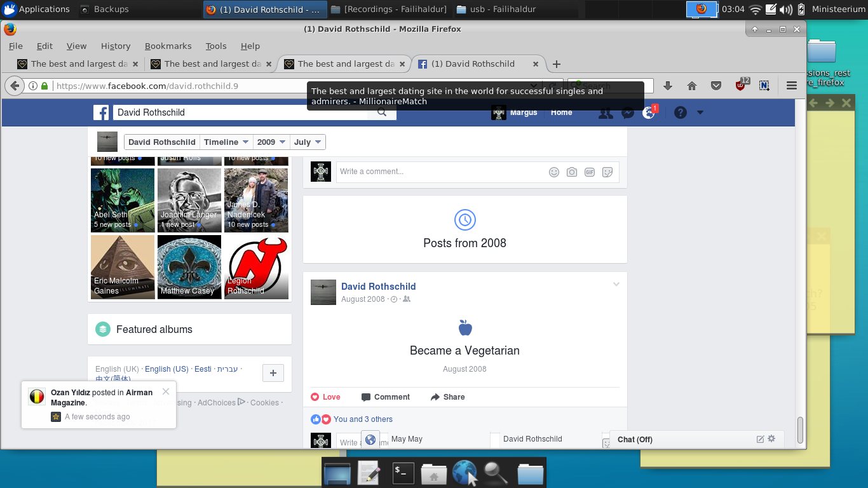Open the File menu
Image resolution: width=868 pixels, height=488 pixels.
pyautogui.click(x=15, y=46)
